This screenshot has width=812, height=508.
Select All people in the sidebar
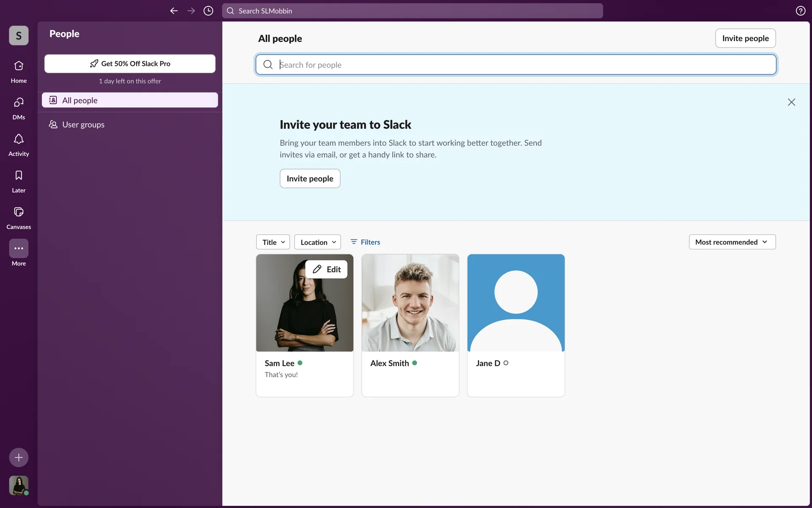(x=130, y=100)
